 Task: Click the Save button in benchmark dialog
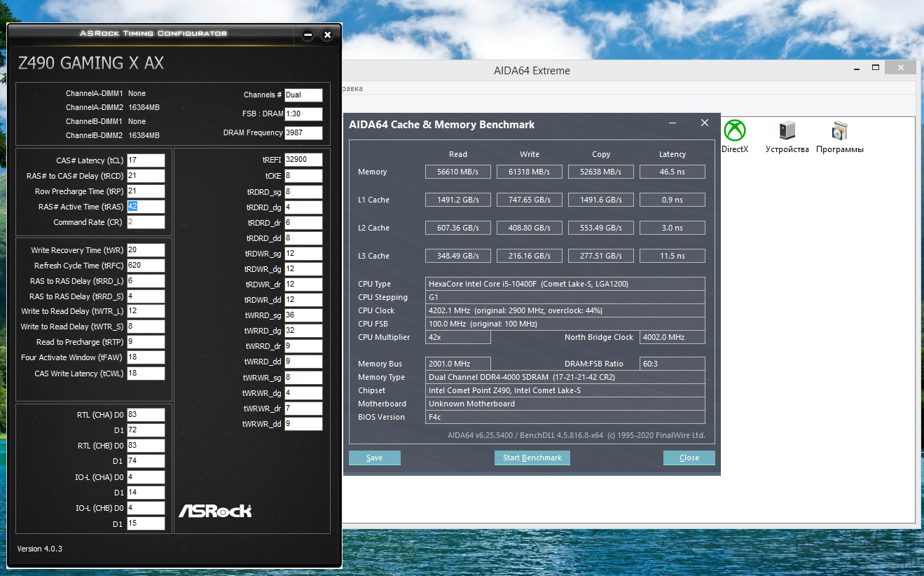(375, 458)
